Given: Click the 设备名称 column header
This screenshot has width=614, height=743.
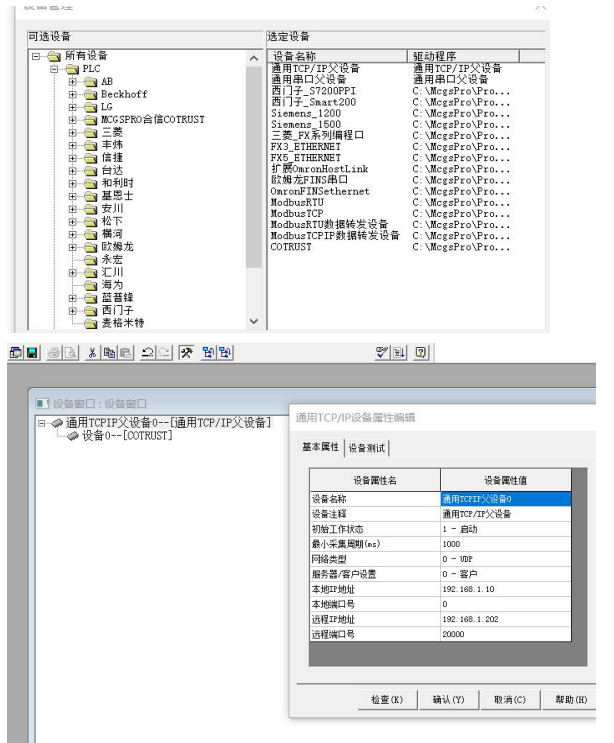Looking at the screenshot, I should 337,56.
